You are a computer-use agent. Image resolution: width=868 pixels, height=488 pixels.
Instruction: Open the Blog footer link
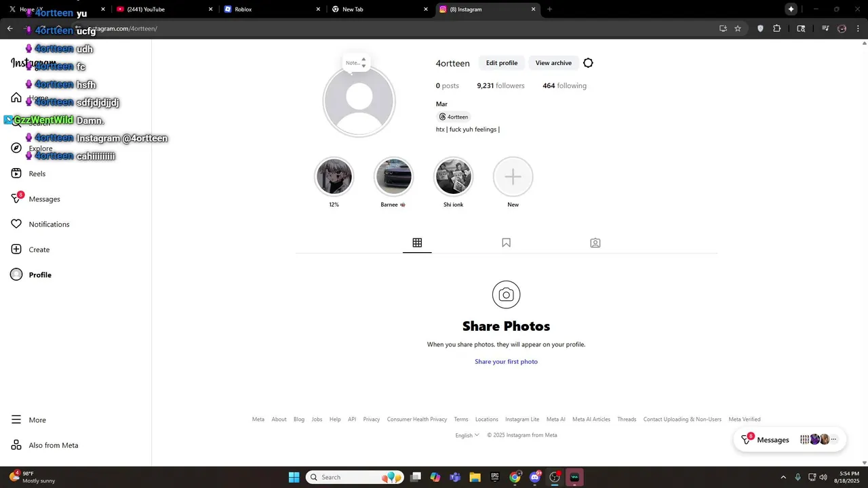pyautogui.click(x=299, y=420)
